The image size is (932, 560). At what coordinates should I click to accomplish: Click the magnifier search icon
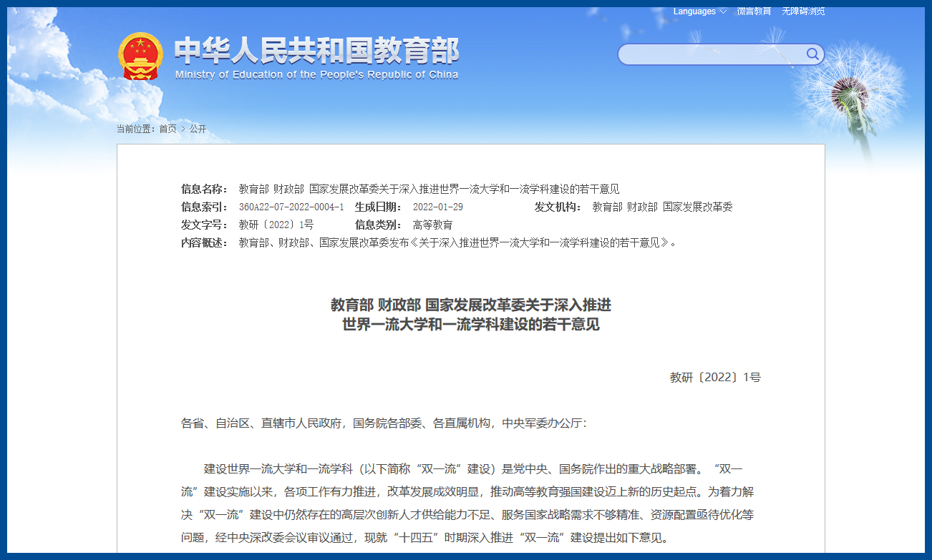pyautogui.click(x=812, y=54)
